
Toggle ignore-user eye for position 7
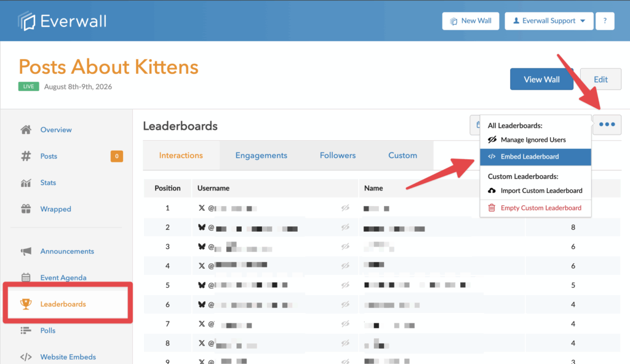tap(345, 324)
